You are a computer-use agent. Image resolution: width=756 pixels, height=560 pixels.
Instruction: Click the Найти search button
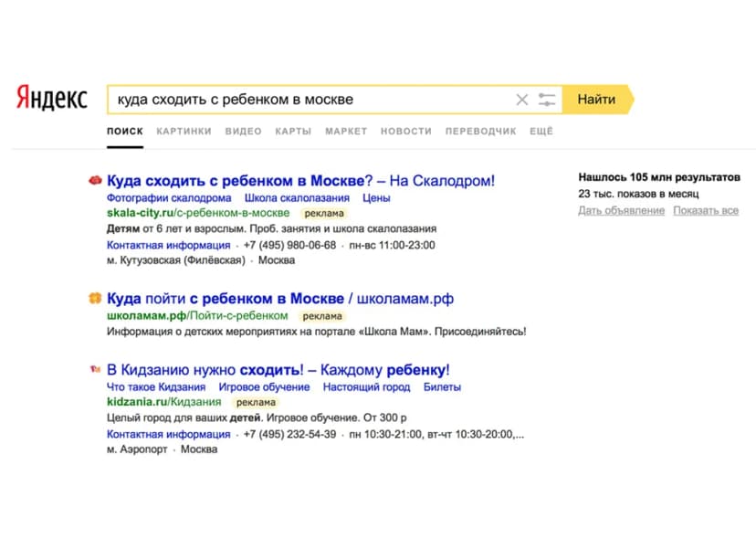click(598, 100)
